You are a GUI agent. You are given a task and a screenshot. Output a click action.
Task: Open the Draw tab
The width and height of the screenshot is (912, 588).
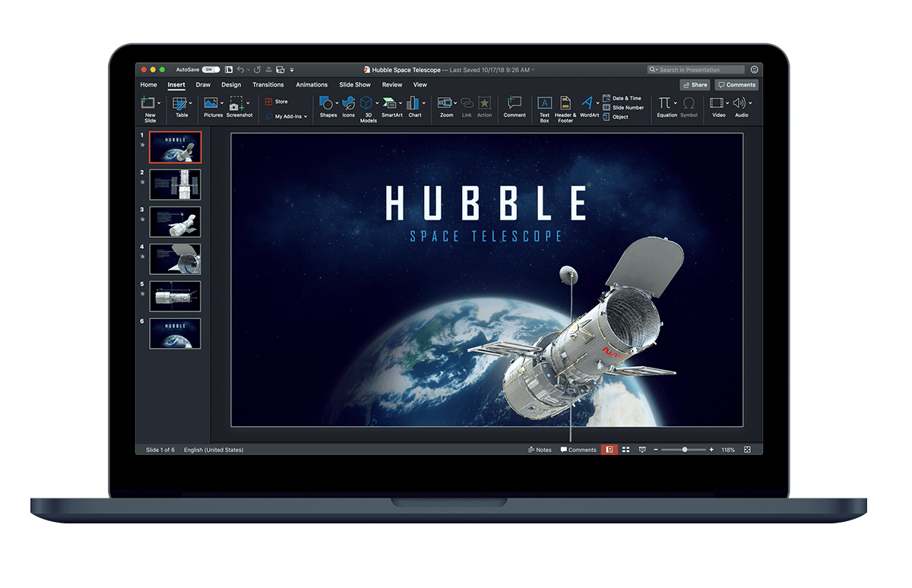point(203,84)
